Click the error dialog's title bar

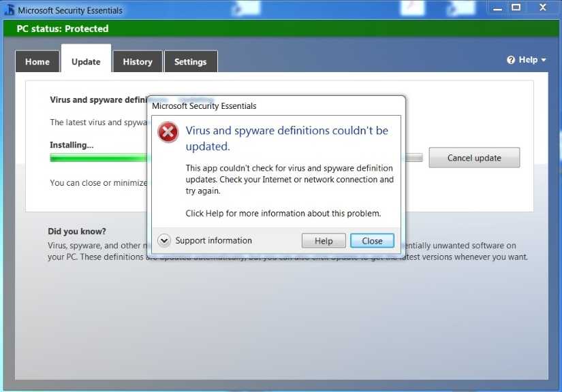tap(272, 105)
